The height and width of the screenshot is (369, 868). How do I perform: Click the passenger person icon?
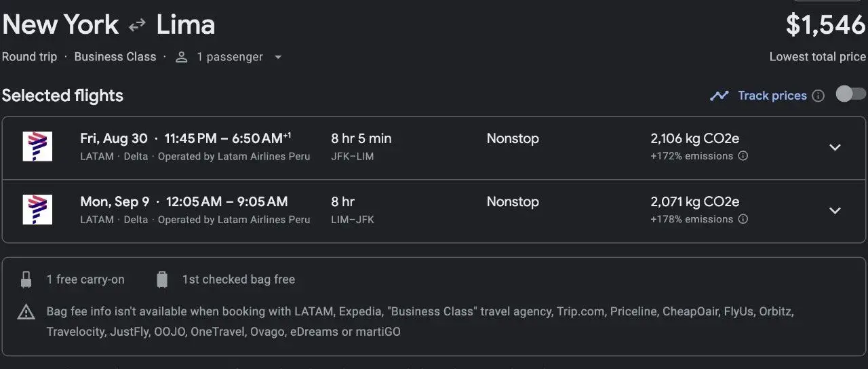[181, 57]
